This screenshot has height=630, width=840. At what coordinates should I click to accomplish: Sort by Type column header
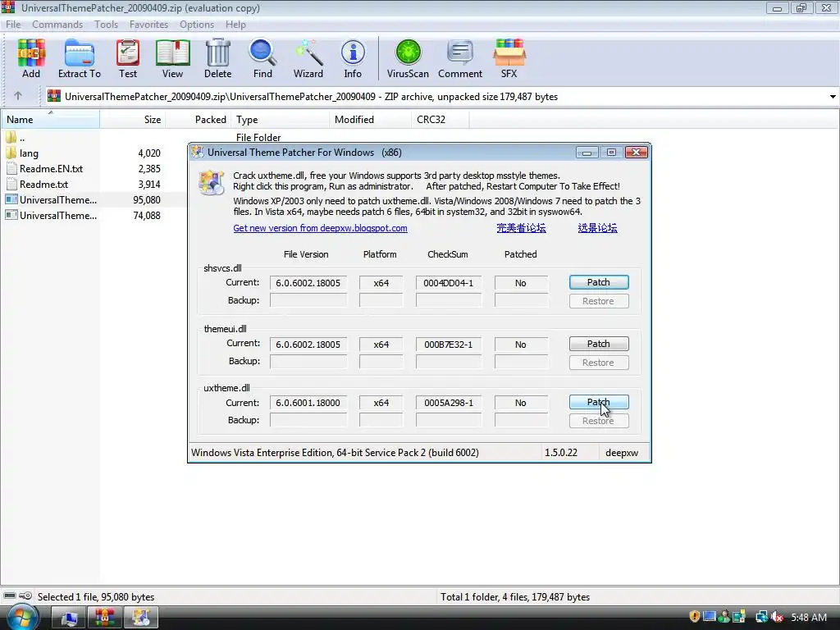281,120
